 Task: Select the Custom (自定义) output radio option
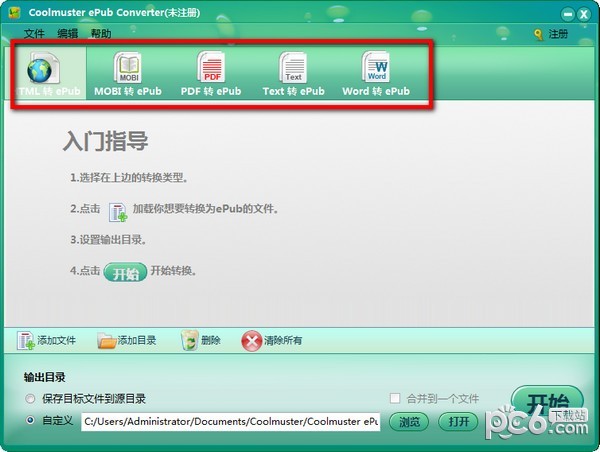click(x=30, y=420)
